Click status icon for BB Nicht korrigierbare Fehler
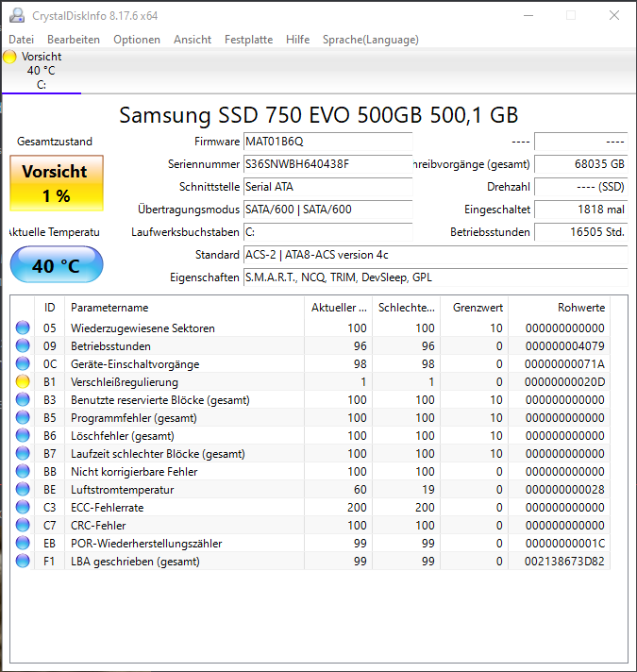Screen dimensions: 637x672 (23, 471)
